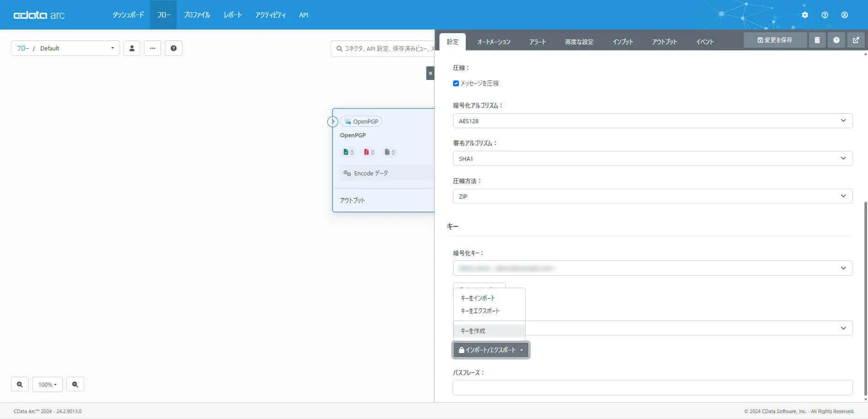Switch to the 高度な設定 tab
The height and width of the screenshot is (419, 868).
pos(579,42)
